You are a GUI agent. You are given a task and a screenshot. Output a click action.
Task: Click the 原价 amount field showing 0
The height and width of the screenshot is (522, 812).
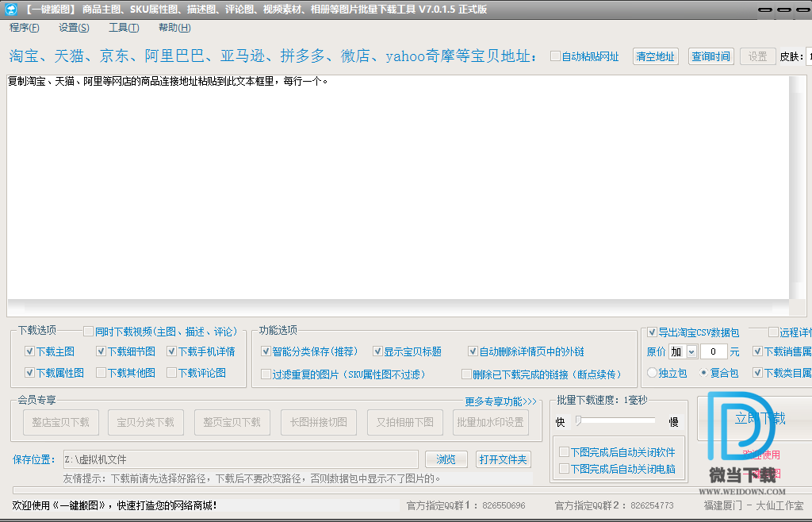[x=714, y=352]
